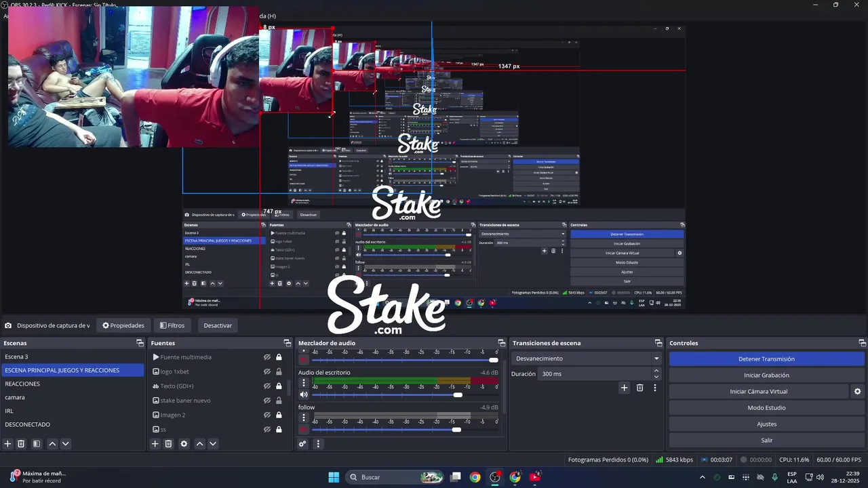Mute Audio del escritorio speaker
This screenshot has width=868, height=488.
[304, 394]
